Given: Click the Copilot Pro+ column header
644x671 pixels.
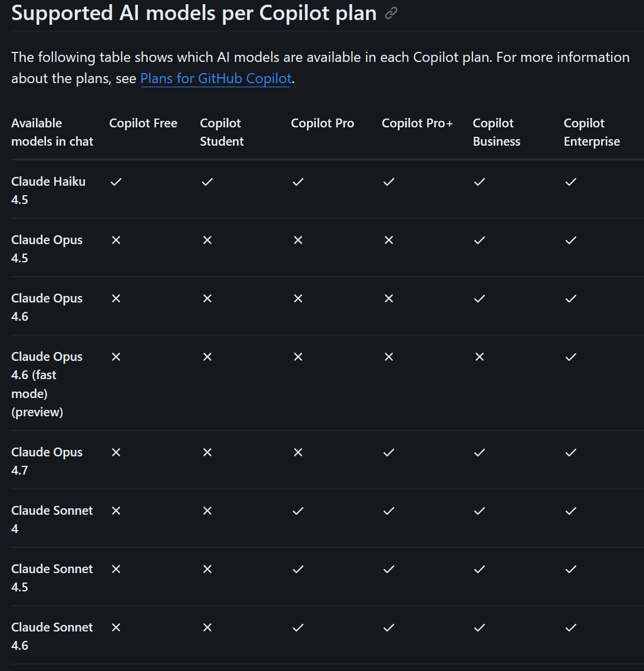Looking at the screenshot, I should (417, 123).
